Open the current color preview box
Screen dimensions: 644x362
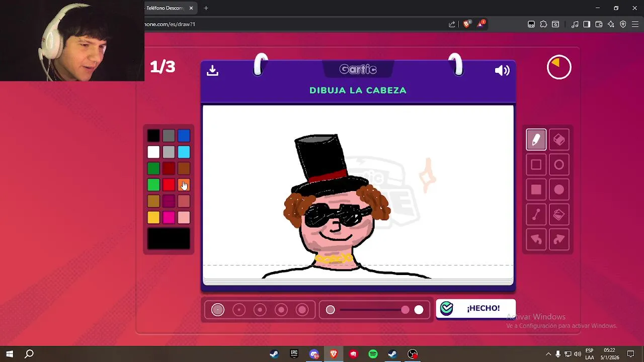pyautogui.click(x=169, y=239)
